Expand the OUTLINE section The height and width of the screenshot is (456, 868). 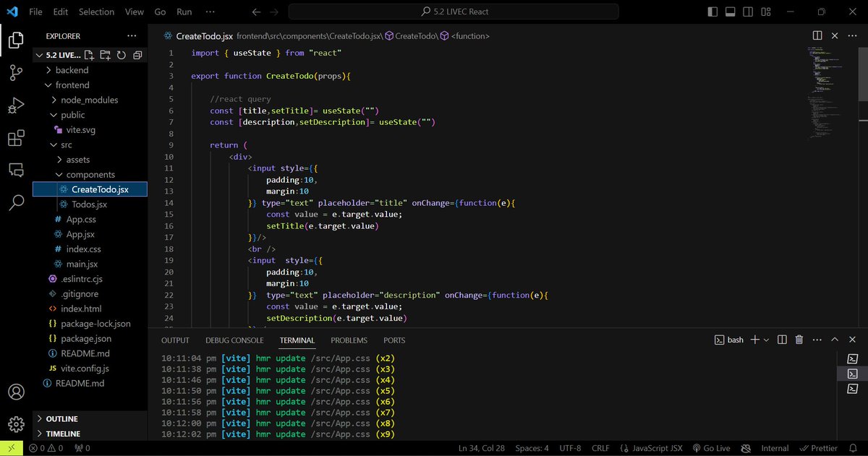[61, 419]
